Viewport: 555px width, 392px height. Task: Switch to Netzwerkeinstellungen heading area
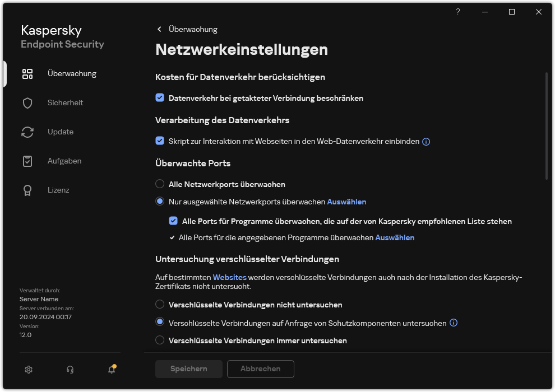(x=242, y=50)
